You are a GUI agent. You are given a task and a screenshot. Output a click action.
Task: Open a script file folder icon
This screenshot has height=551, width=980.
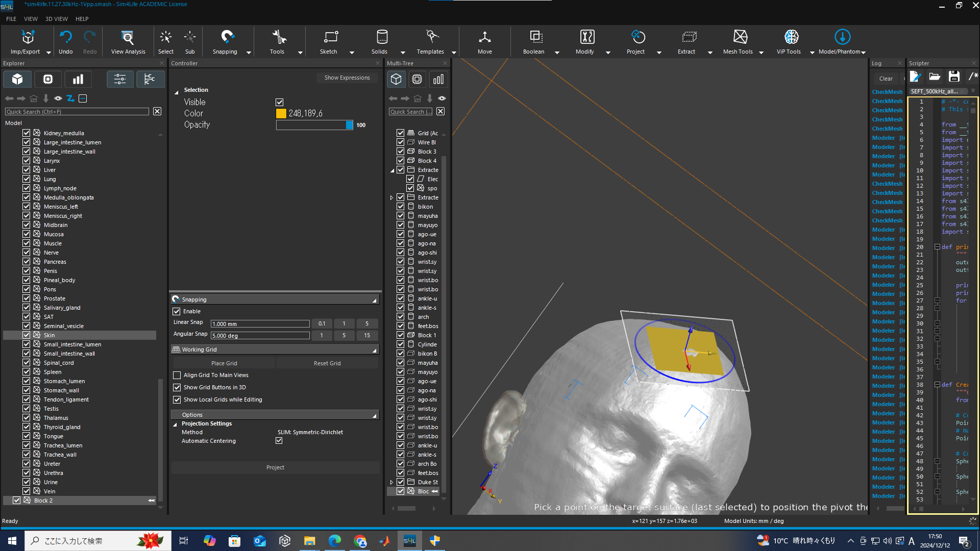point(934,77)
